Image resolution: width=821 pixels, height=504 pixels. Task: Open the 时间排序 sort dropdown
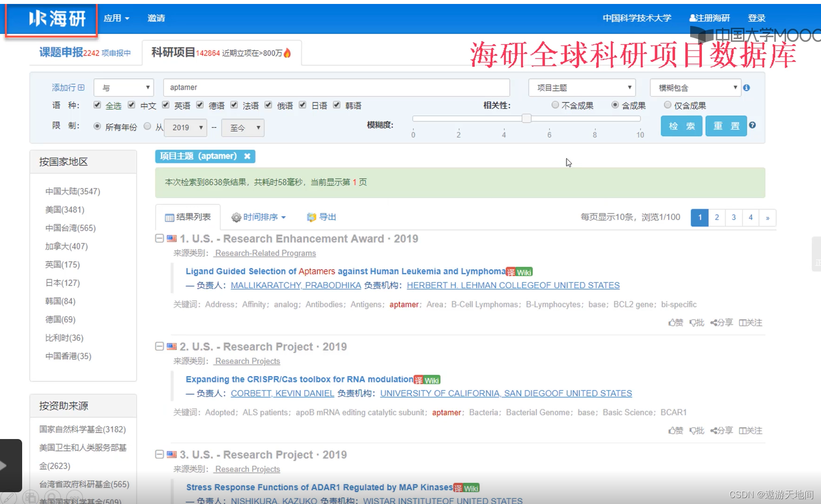(x=258, y=217)
